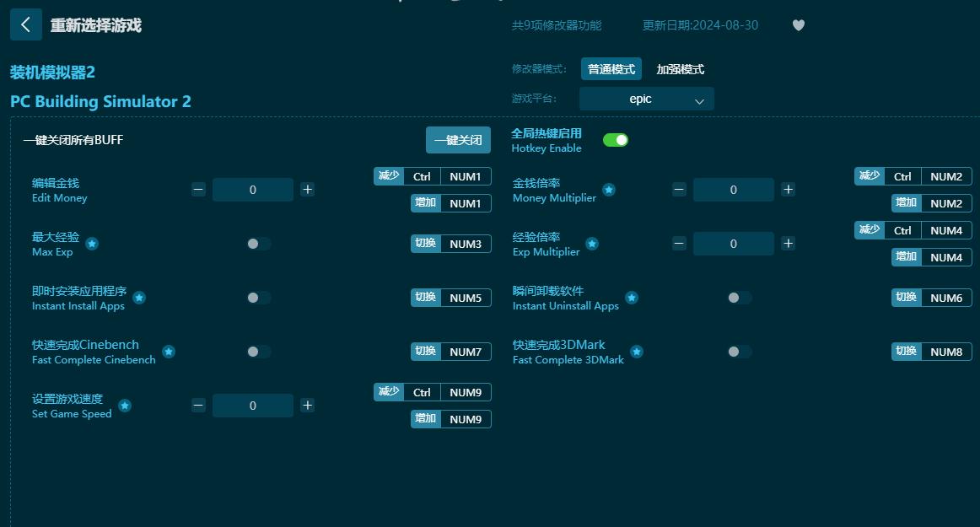The image size is (980, 527).
Task: Click the star beside Instant Install Apps
Action: (139, 298)
